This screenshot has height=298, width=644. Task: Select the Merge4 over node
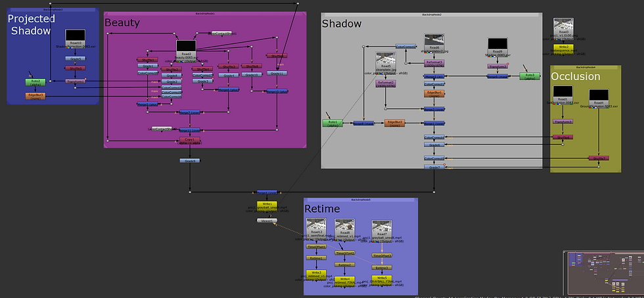click(267, 192)
